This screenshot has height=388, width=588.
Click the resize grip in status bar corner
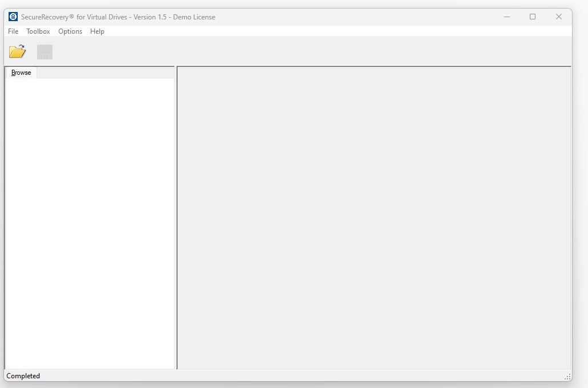coord(567,377)
